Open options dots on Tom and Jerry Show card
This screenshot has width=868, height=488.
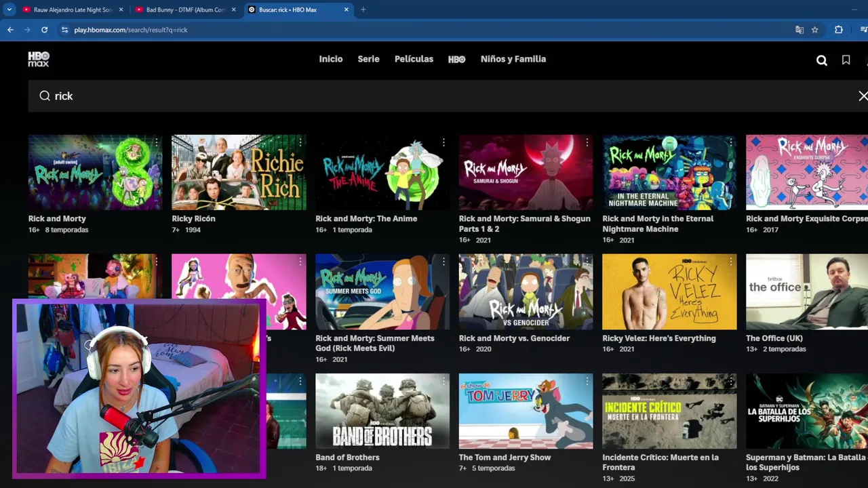point(587,382)
